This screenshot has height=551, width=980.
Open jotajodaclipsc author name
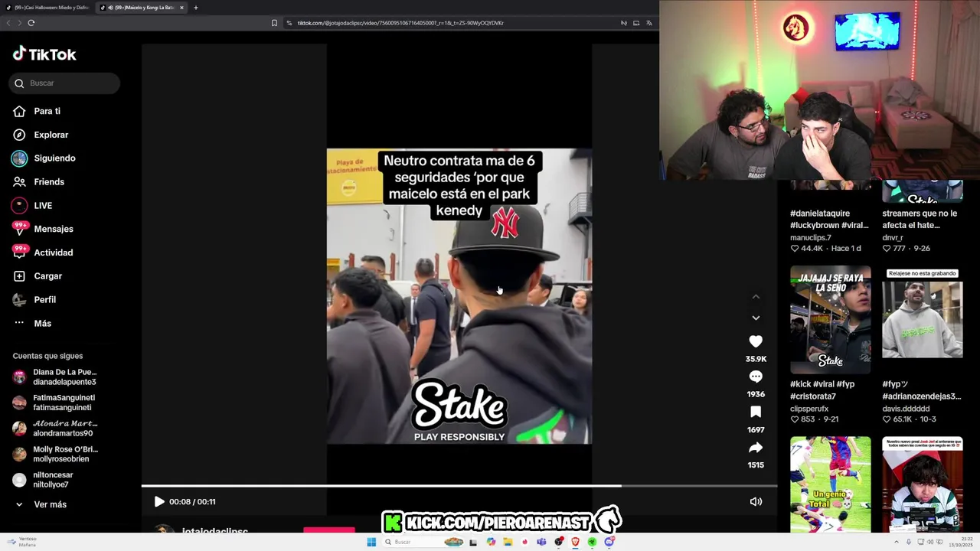(x=215, y=530)
